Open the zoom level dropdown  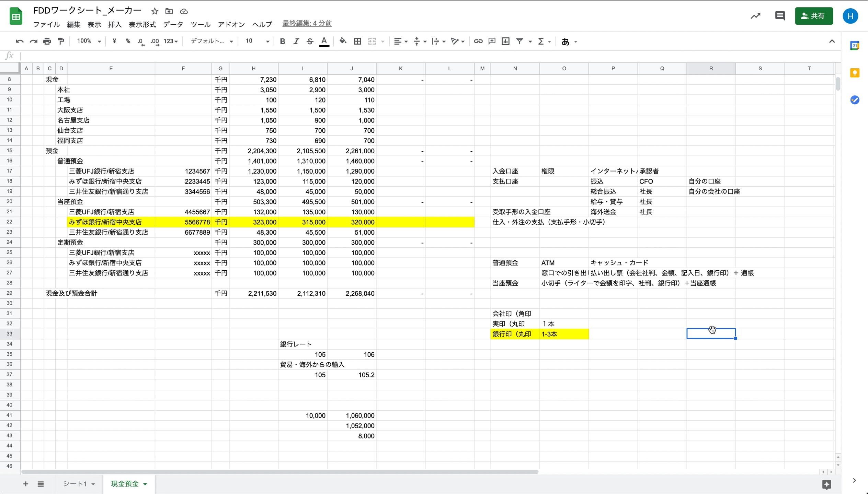point(88,41)
